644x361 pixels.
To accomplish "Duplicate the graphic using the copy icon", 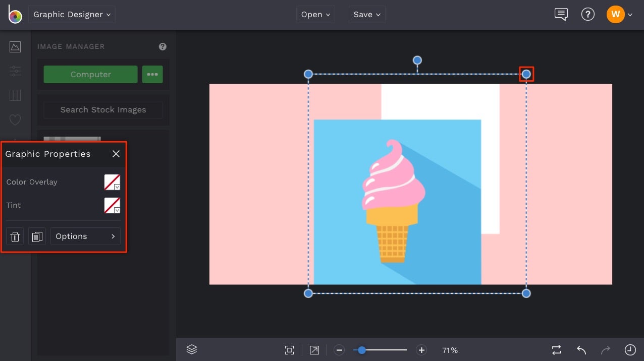I will pyautogui.click(x=37, y=236).
